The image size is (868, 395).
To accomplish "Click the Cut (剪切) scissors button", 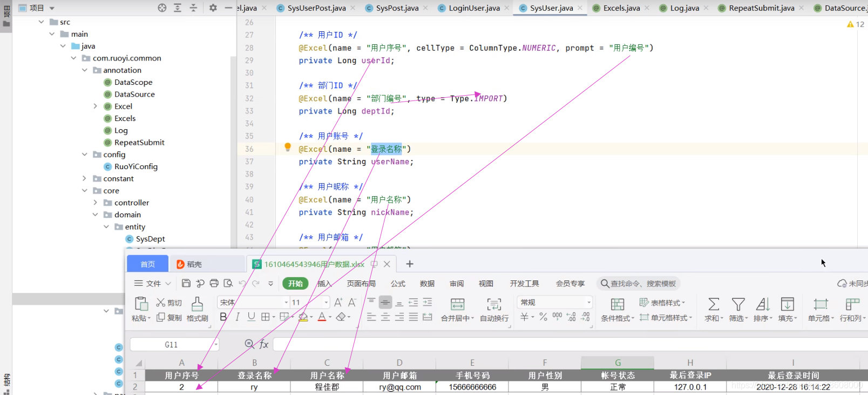I will [x=168, y=303].
